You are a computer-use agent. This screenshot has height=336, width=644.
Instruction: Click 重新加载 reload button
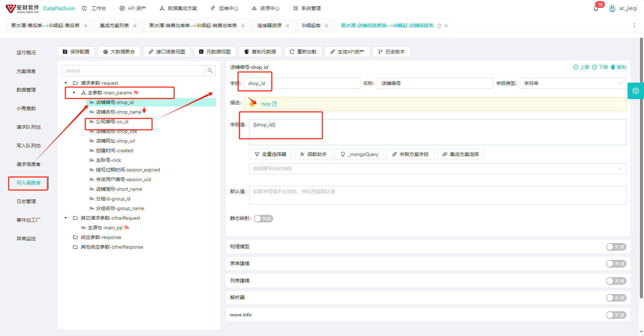click(303, 52)
